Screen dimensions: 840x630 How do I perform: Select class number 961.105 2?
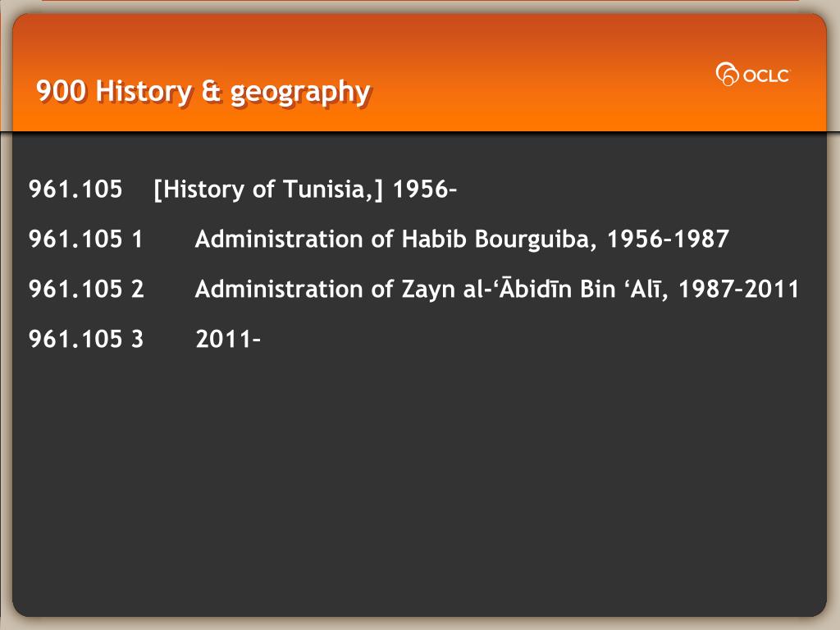[86, 289]
